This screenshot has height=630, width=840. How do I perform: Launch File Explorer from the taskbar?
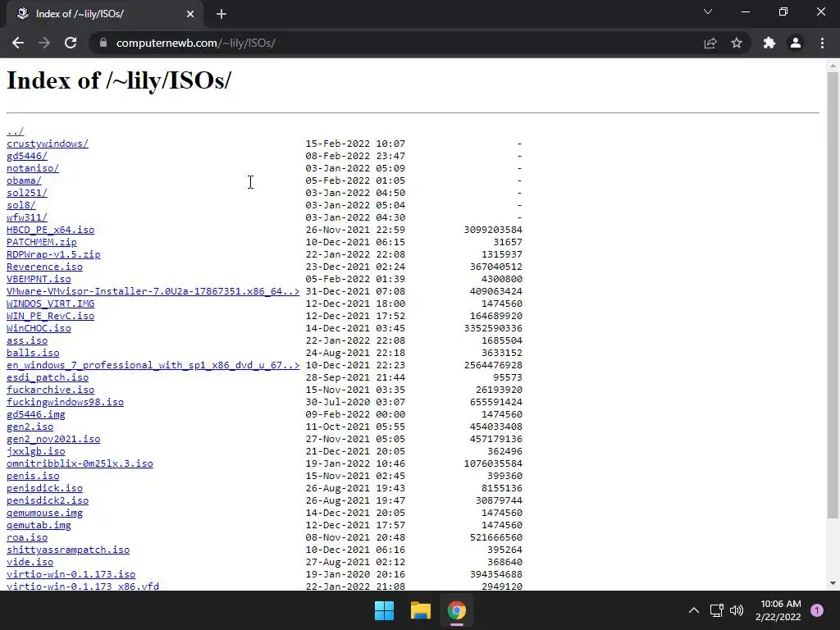[x=421, y=610]
